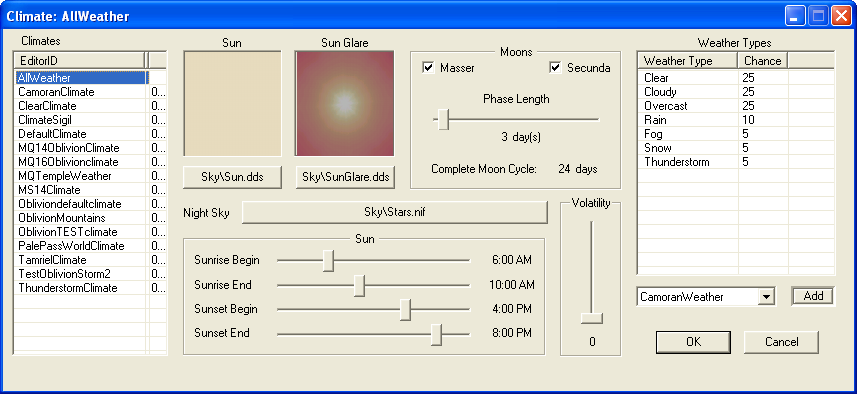Sort climates by the EditorID column header
Image resolution: width=857 pixels, height=394 pixels.
tap(80, 60)
